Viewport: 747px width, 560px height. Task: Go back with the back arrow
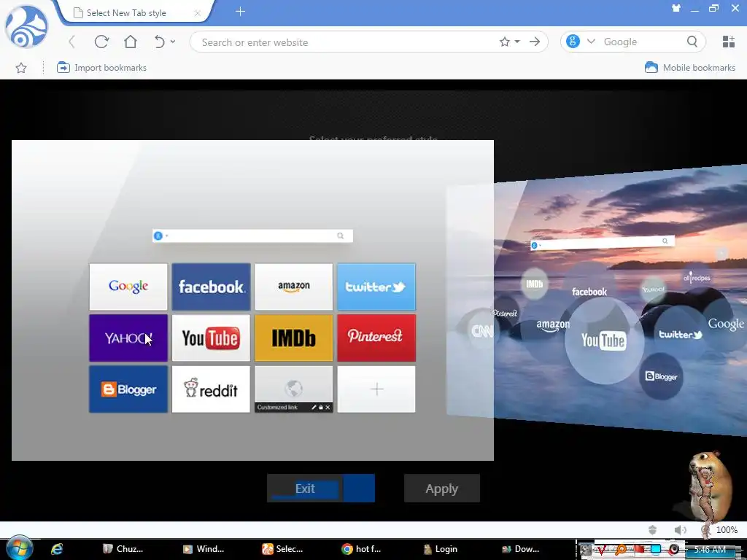tap(72, 42)
